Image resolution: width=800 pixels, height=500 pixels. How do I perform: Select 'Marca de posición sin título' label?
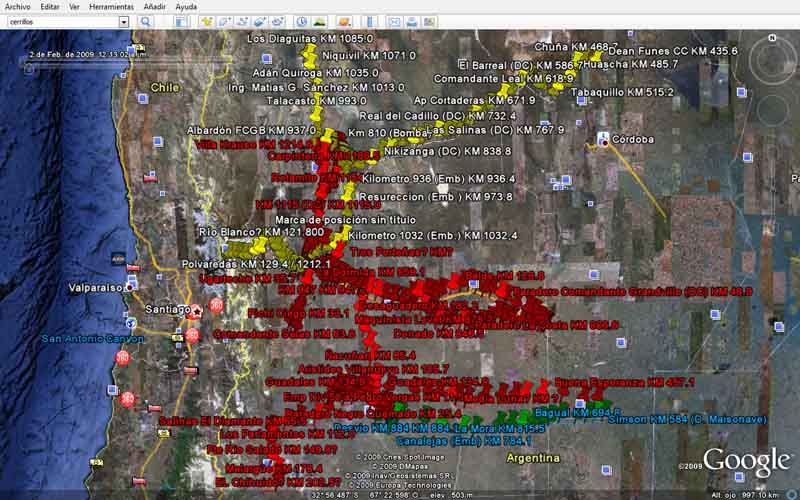point(345,220)
